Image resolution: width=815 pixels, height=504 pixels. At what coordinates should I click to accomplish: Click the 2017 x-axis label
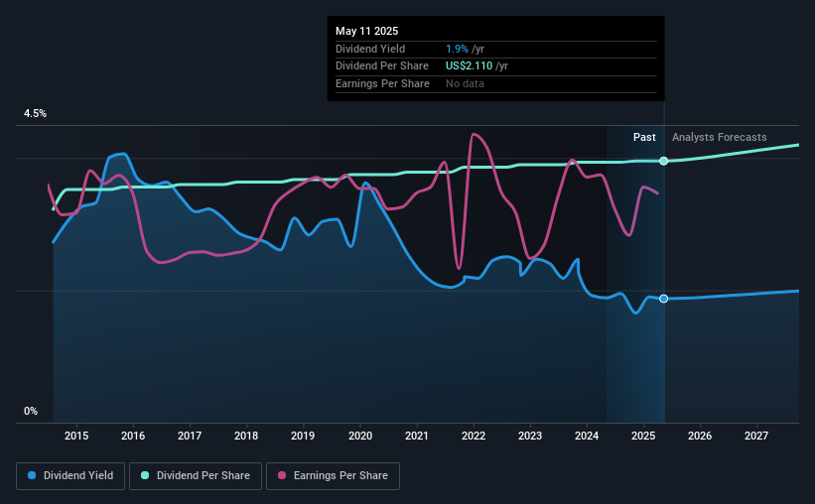tap(190, 436)
